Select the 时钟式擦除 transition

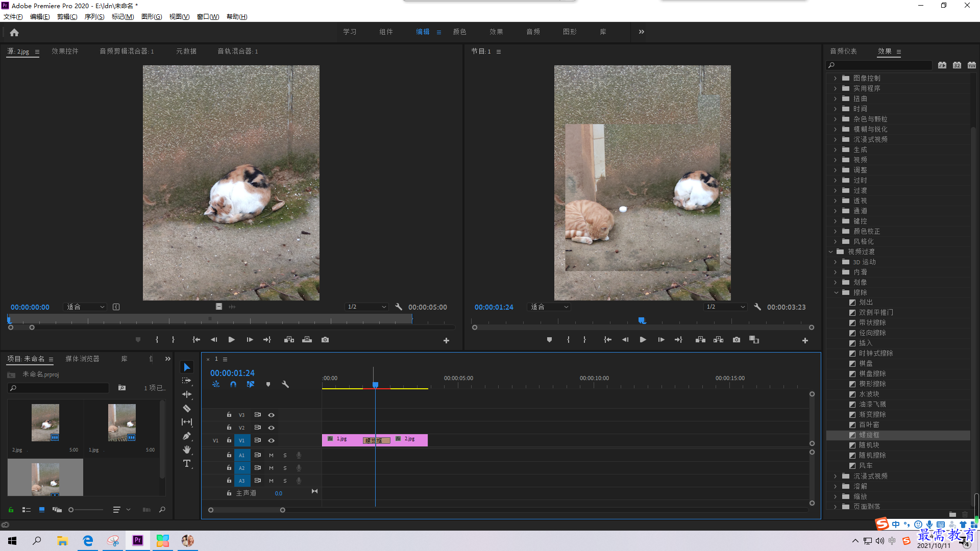875,354
